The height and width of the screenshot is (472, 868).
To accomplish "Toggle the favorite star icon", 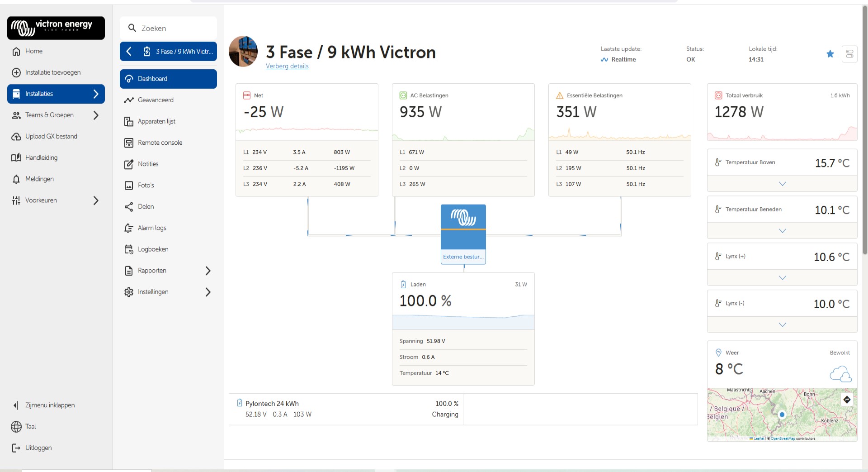I will (830, 54).
